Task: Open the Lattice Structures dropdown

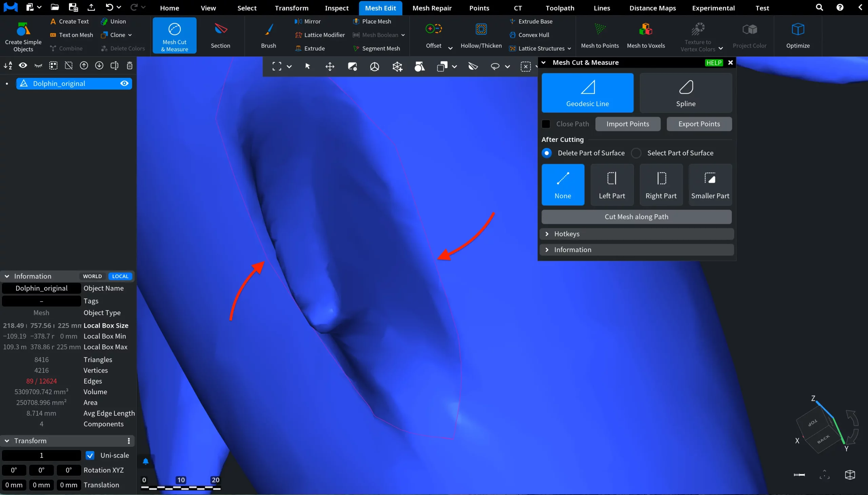Action: [569, 49]
